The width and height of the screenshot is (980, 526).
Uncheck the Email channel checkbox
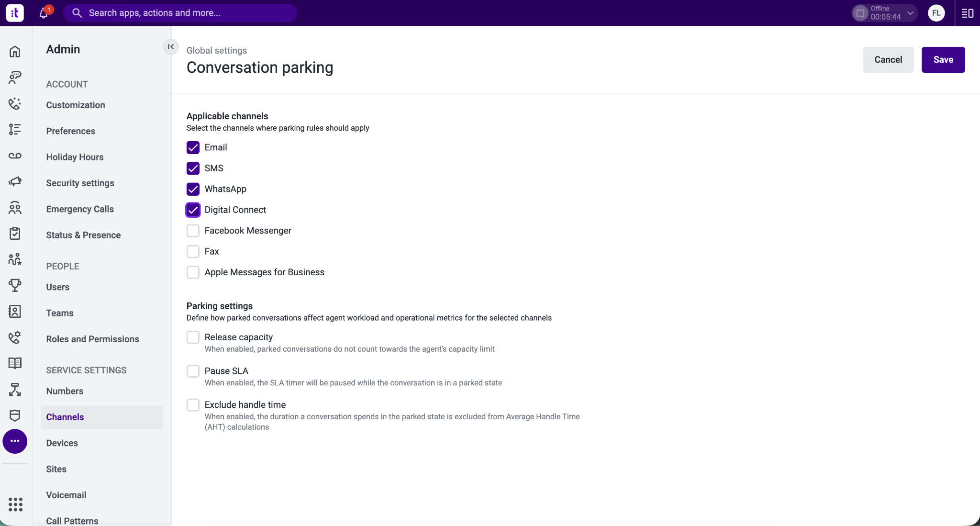pyautogui.click(x=193, y=147)
